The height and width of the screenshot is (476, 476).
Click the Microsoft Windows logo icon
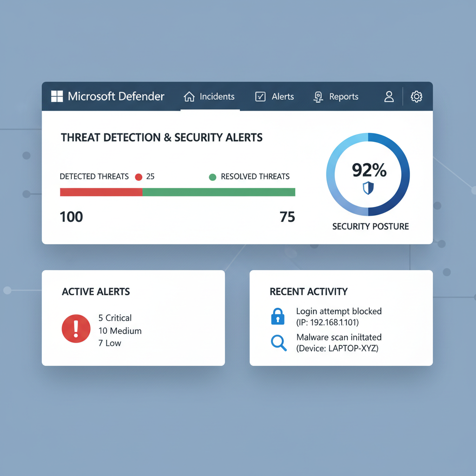(x=57, y=96)
